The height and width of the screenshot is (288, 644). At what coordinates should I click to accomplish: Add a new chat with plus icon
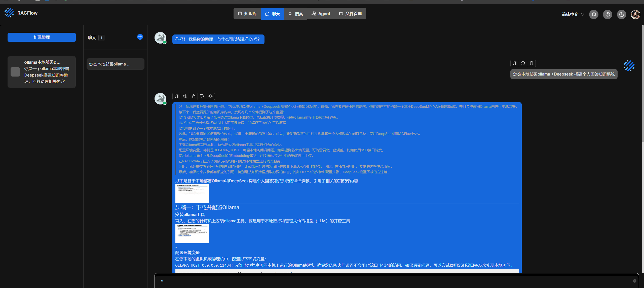[x=140, y=37]
